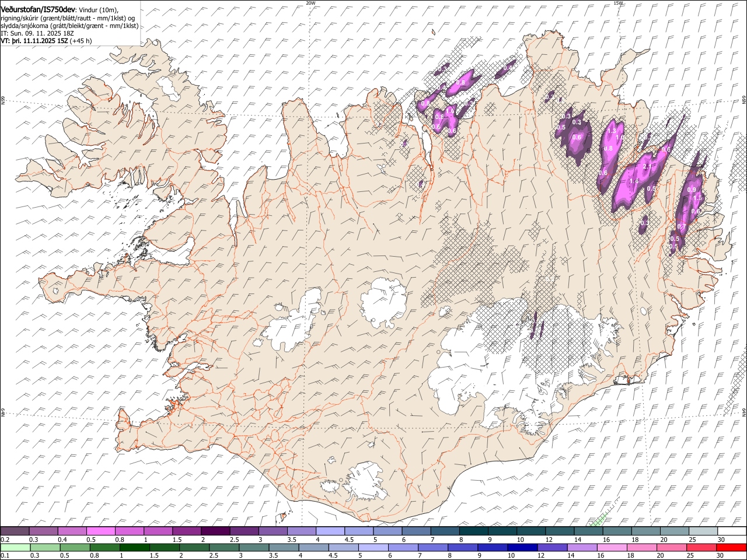Select bottom-row green swatch between 0.5 and 0.8
This screenshot has width=747, height=560.
click(75, 547)
